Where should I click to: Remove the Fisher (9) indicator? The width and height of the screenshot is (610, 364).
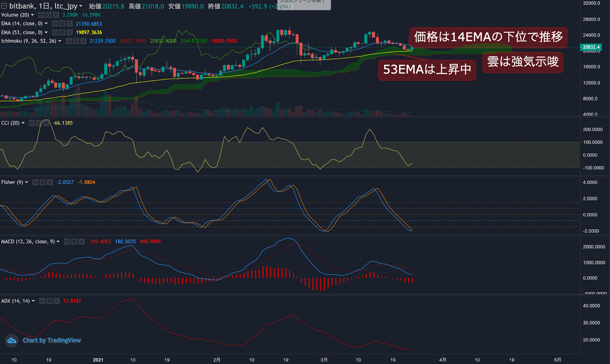pos(50,182)
